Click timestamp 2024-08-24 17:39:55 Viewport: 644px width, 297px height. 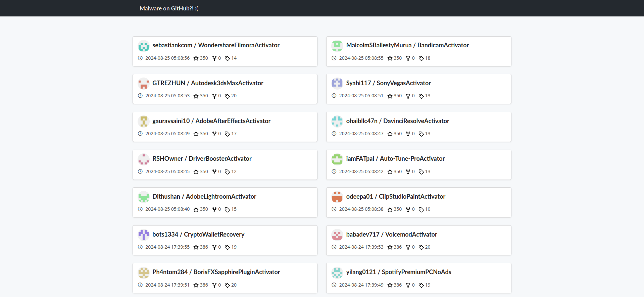coord(167,247)
